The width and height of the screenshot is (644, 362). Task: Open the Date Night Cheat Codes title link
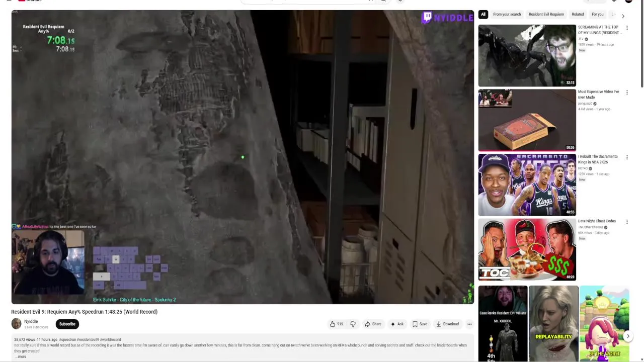coord(597,221)
